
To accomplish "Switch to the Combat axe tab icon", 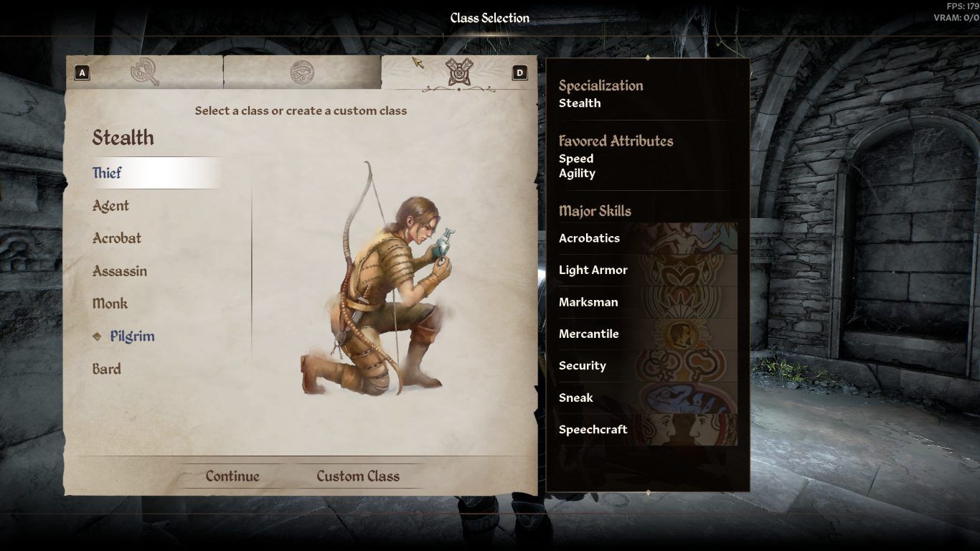I will [144, 72].
